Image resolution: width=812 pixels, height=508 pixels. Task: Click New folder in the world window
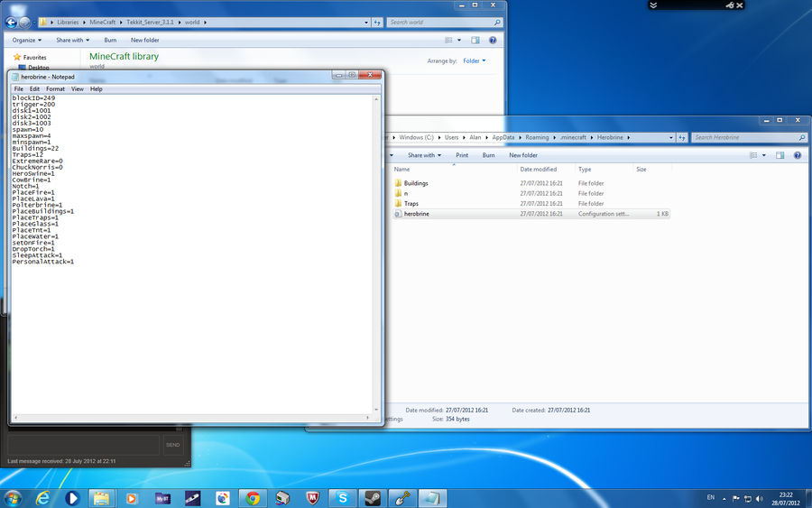pos(145,40)
